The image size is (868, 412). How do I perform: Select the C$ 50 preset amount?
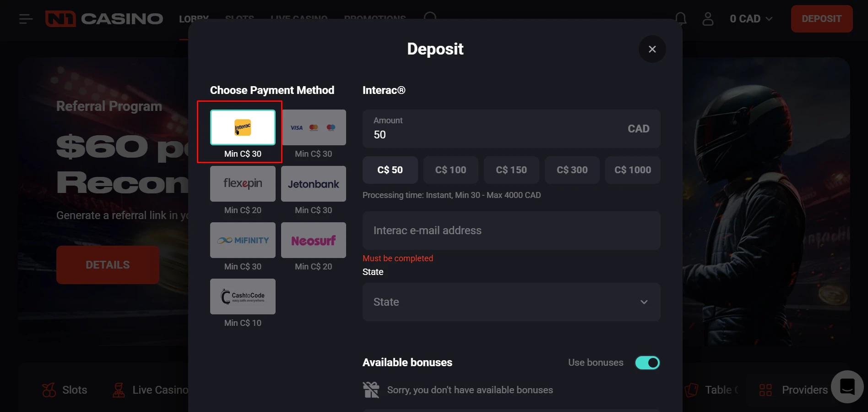pos(390,170)
